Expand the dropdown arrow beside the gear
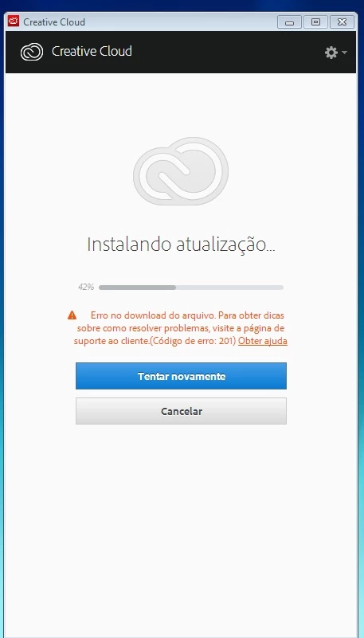 (x=344, y=53)
